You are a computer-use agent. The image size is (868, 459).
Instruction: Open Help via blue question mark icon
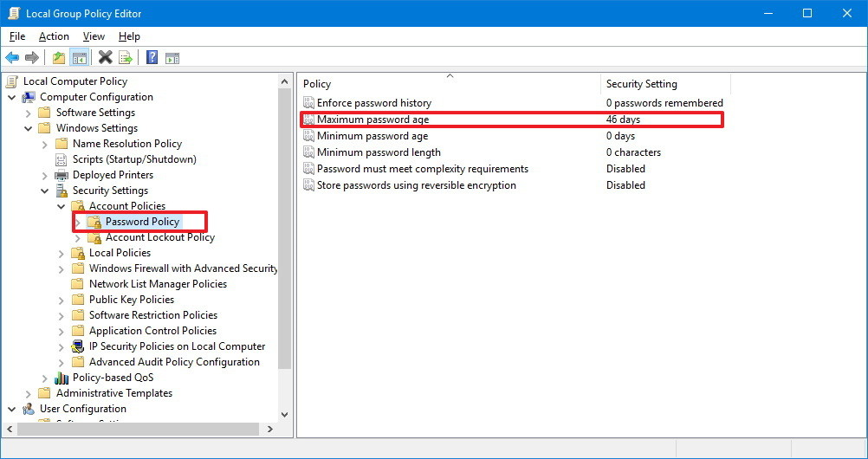pyautogui.click(x=152, y=58)
